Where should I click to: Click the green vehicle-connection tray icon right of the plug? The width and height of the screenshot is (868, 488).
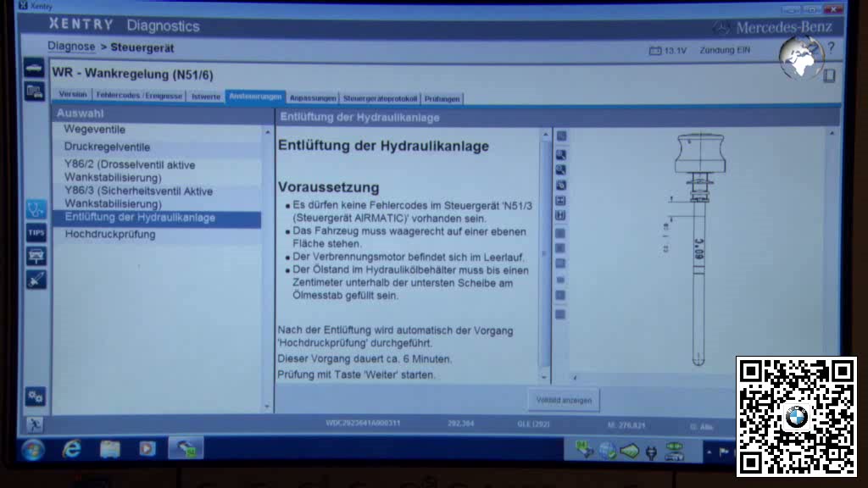click(x=674, y=452)
